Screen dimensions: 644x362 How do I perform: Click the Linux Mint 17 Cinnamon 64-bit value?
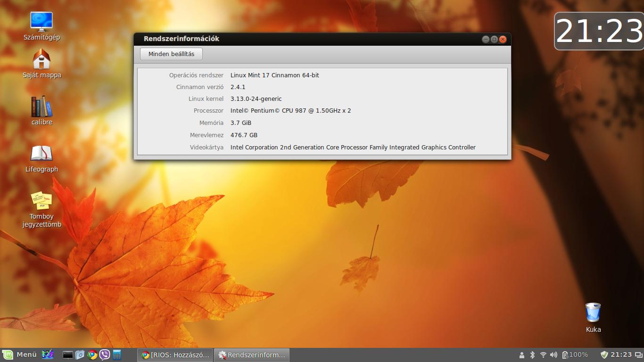coord(275,75)
